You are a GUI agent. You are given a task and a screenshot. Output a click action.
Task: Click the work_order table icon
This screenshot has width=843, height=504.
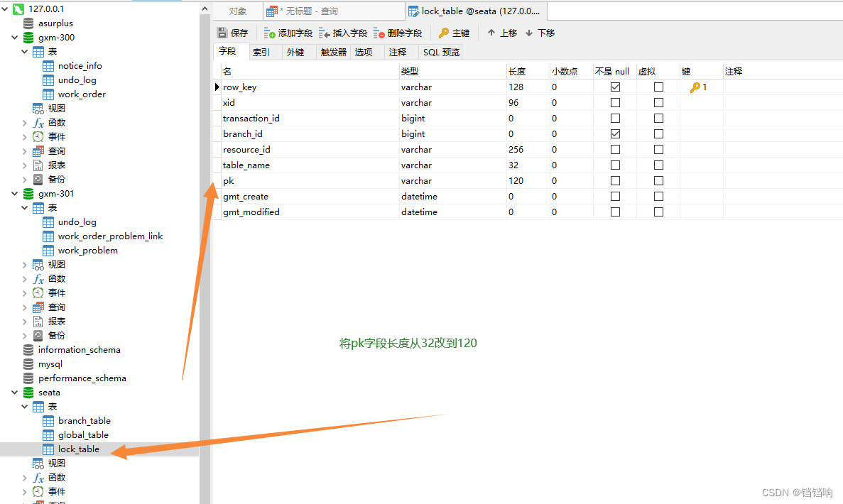(x=48, y=94)
